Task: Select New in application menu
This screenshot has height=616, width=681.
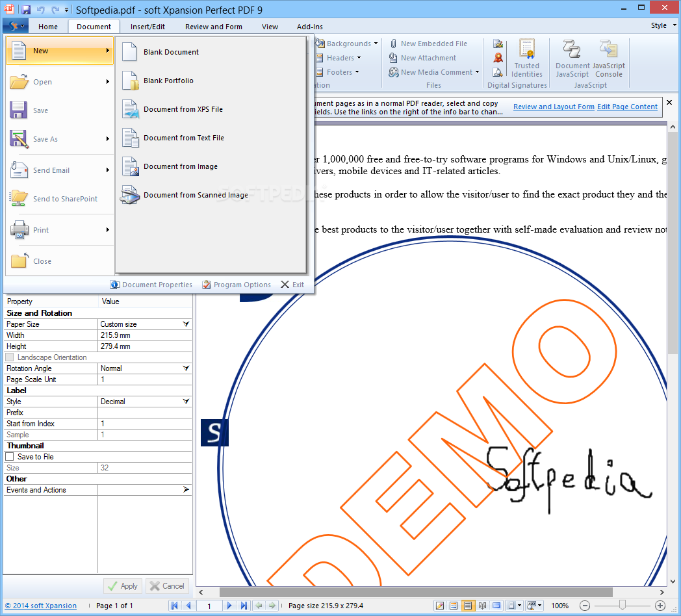Action: click(x=60, y=51)
